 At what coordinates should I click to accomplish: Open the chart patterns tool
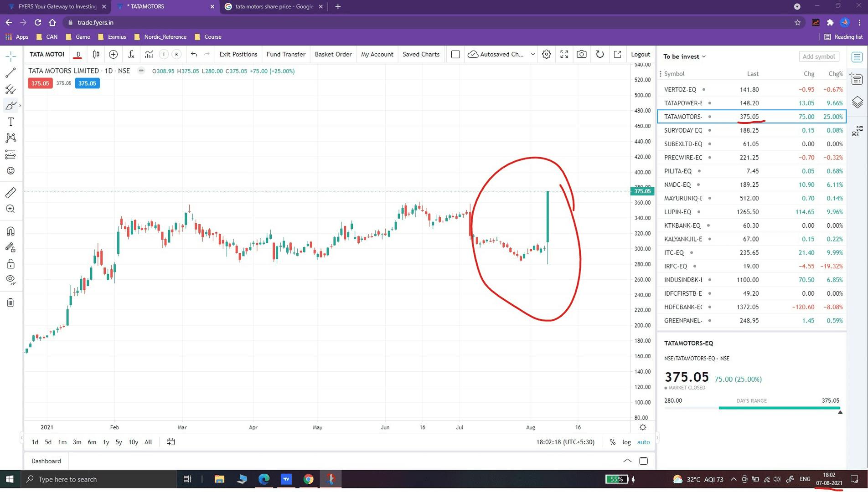[x=10, y=138]
